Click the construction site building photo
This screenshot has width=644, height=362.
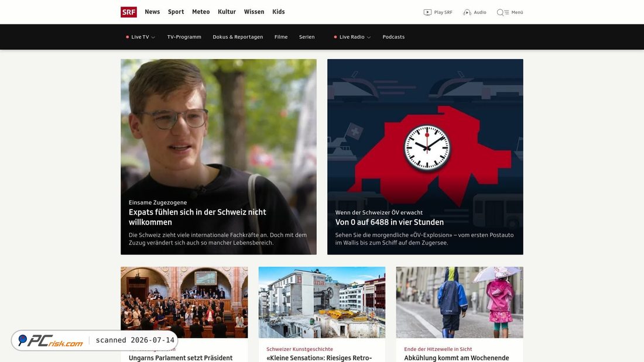[322, 302]
